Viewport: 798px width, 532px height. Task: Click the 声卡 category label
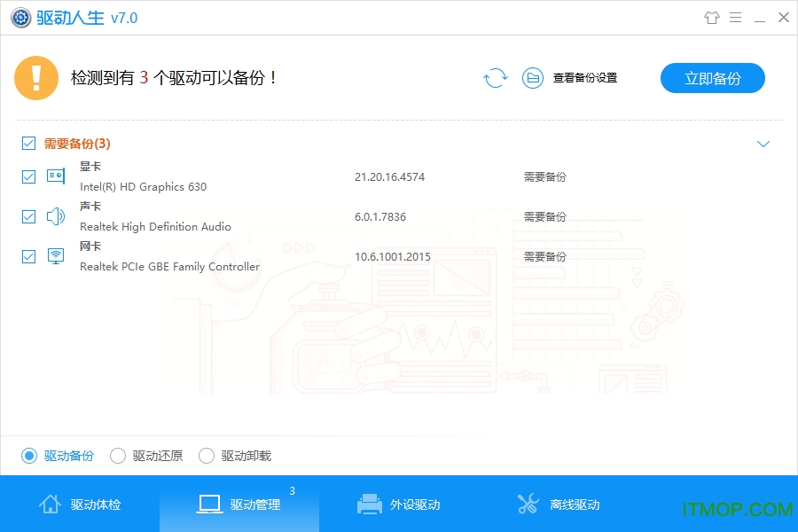[x=90, y=207]
